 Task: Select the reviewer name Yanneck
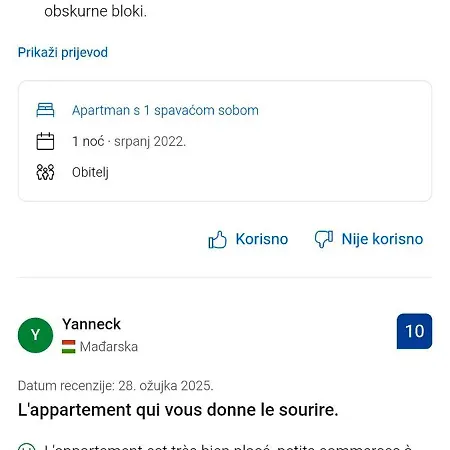coord(91,324)
